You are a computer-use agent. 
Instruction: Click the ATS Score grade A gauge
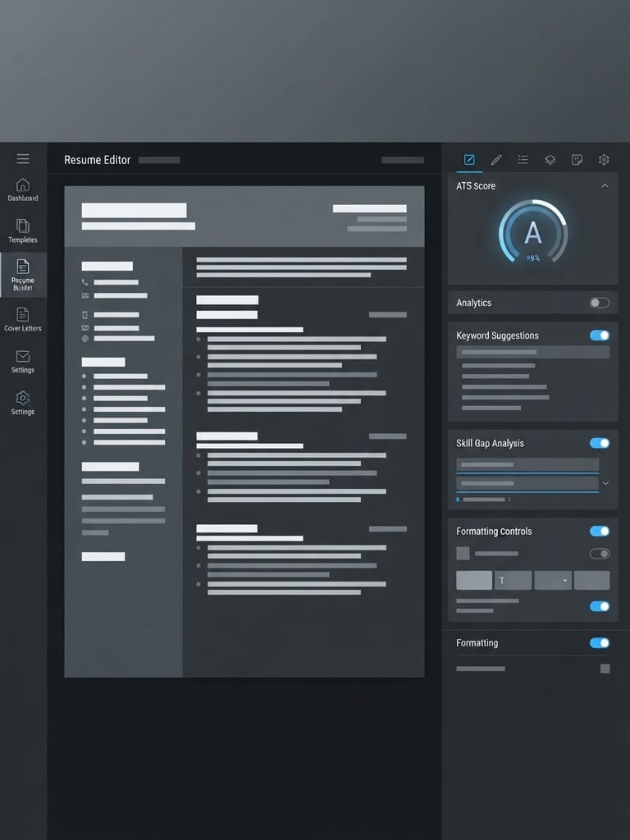point(533,232)
